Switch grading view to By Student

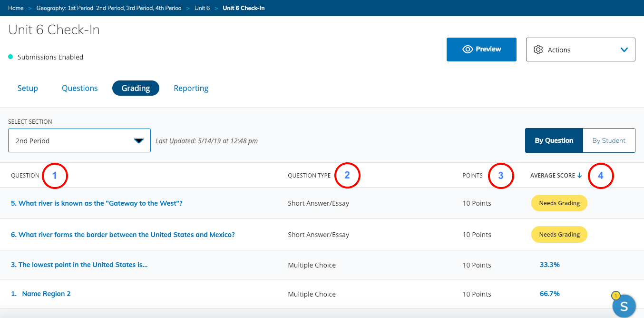point(608,140)
